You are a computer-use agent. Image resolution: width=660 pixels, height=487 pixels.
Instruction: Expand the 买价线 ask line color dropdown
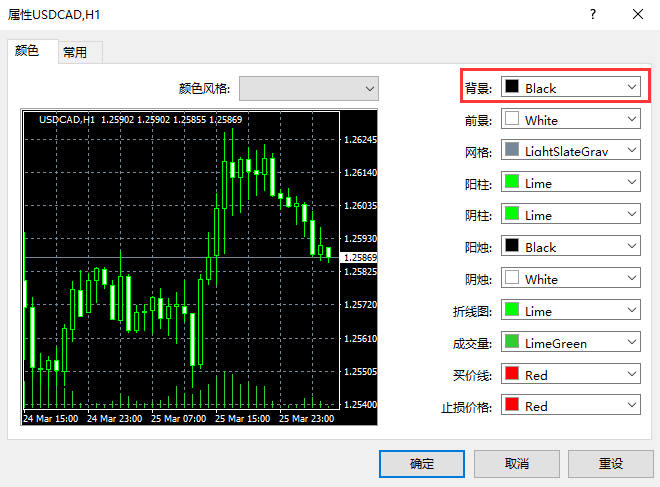570,375
